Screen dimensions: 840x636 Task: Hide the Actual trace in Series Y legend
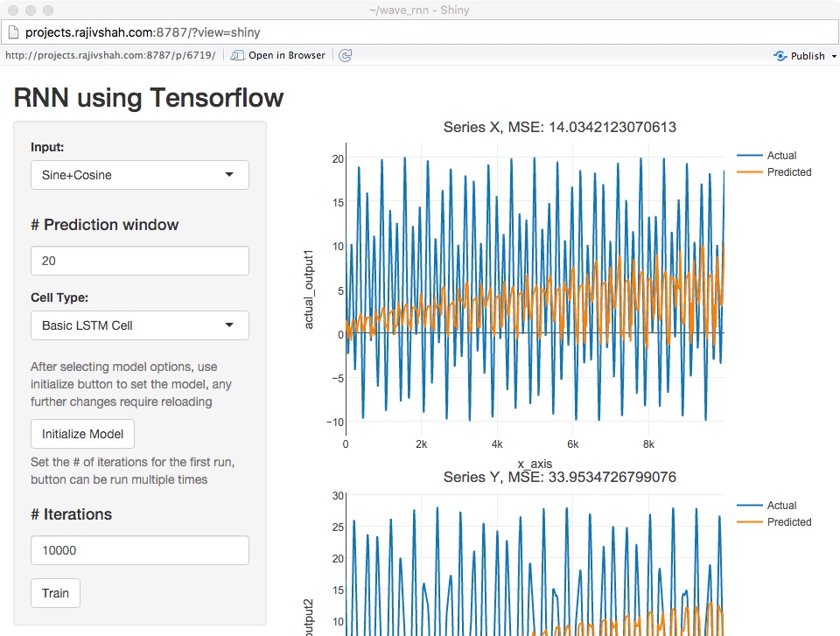point(781,506)
